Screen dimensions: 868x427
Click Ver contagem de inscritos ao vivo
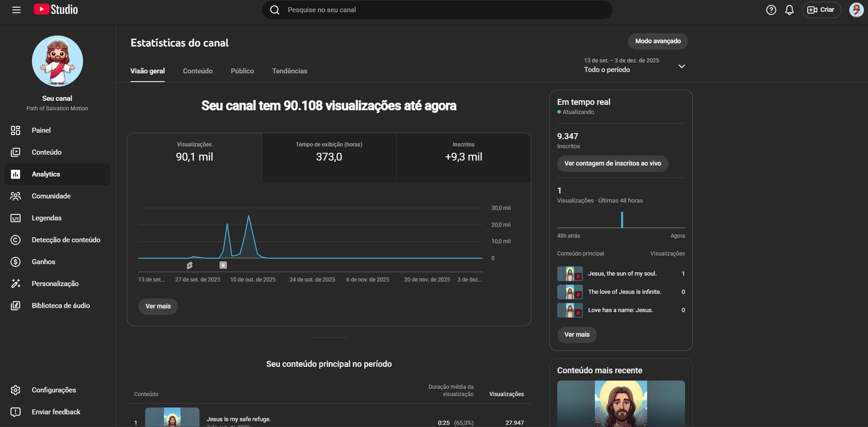point(612,163)
